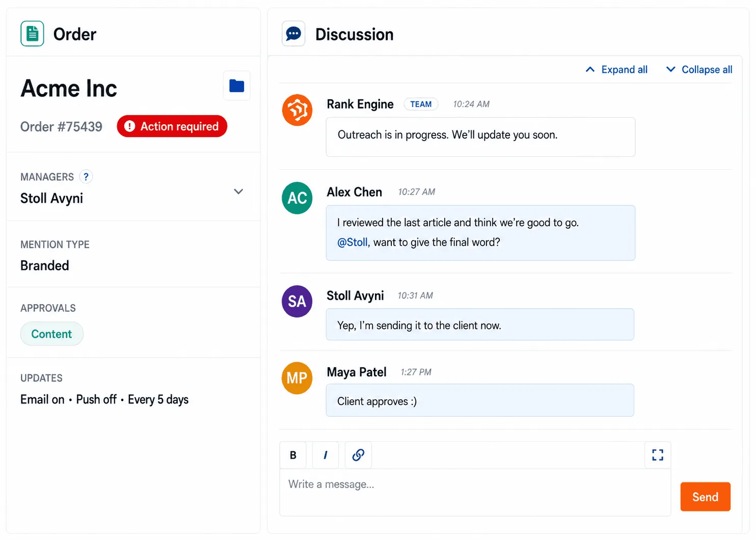Click the @Stoll mention link

(352, 242)
